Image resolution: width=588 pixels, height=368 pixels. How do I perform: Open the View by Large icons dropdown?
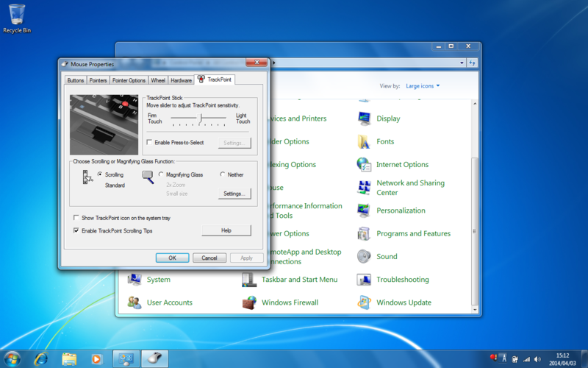423,86
